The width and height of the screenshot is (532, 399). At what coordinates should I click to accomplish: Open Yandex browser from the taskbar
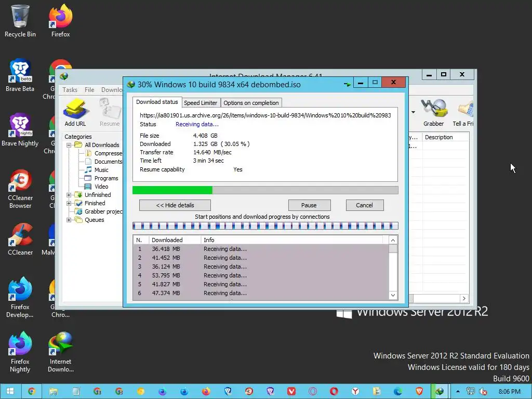point(355,392)
